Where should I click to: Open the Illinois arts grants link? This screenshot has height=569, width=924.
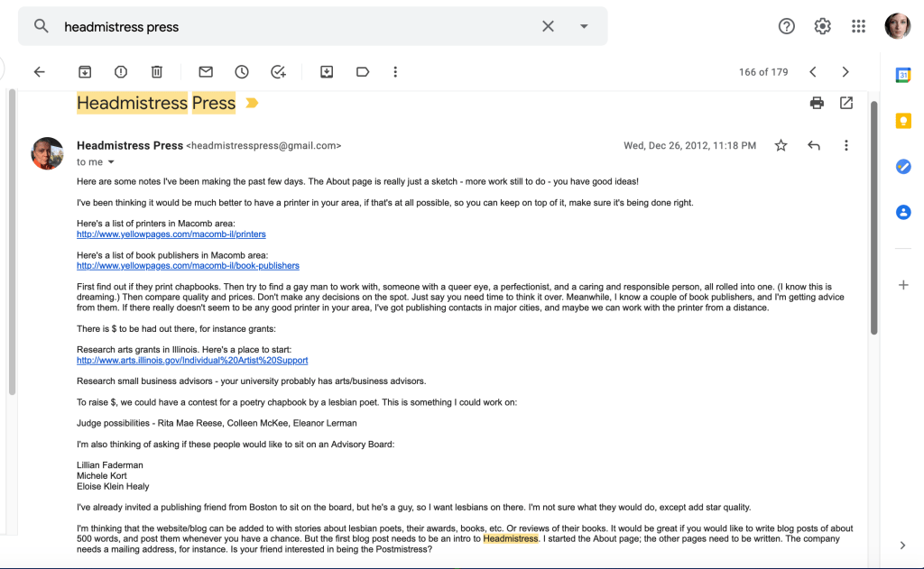(x=192, y=361)
